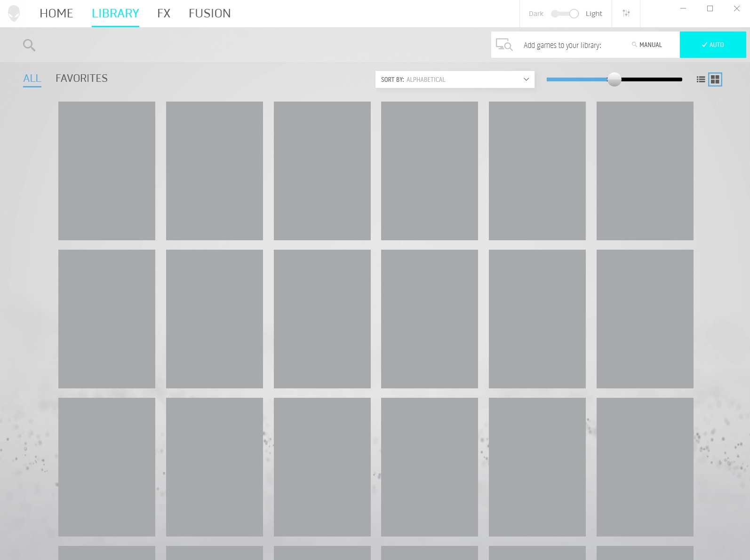Switch to list view
The image size is (750, 560).
coord(701,79)
